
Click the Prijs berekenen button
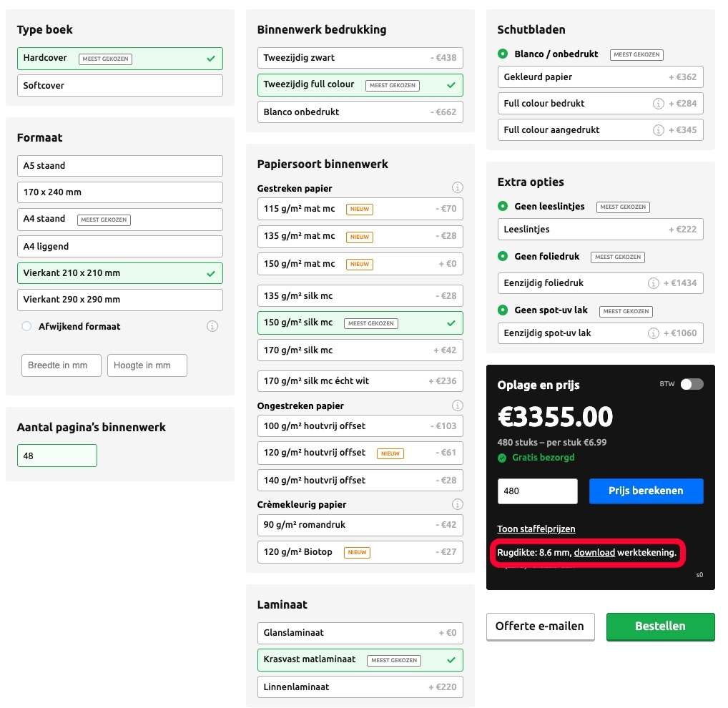pos(646,491)
